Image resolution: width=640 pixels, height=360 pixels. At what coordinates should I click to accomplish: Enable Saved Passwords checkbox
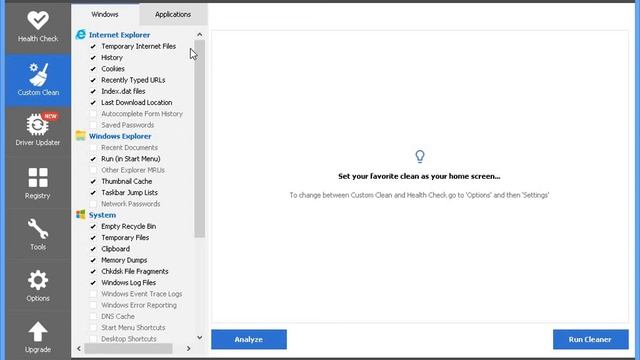(93, 125)
